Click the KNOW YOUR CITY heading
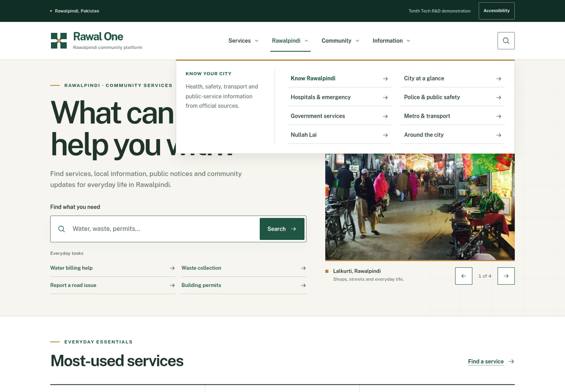This screenshot has height=392, width=565. 209,74
